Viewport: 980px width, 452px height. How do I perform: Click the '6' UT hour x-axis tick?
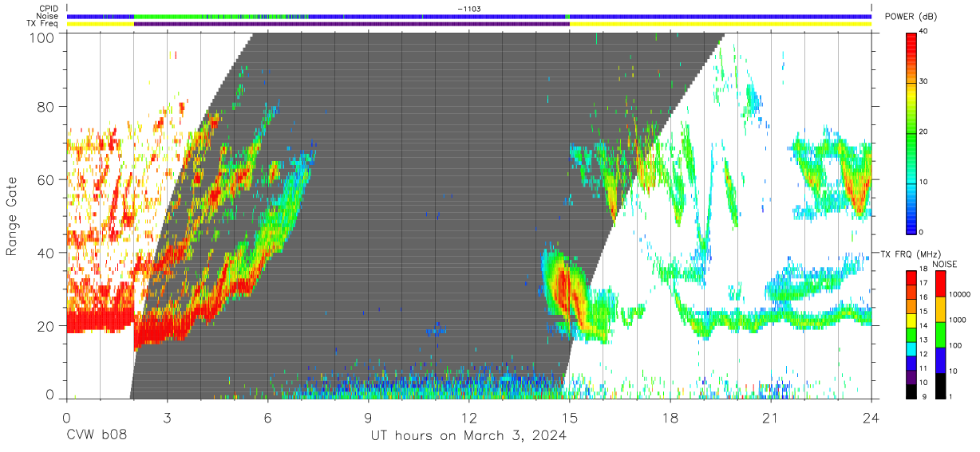point(267,417)
